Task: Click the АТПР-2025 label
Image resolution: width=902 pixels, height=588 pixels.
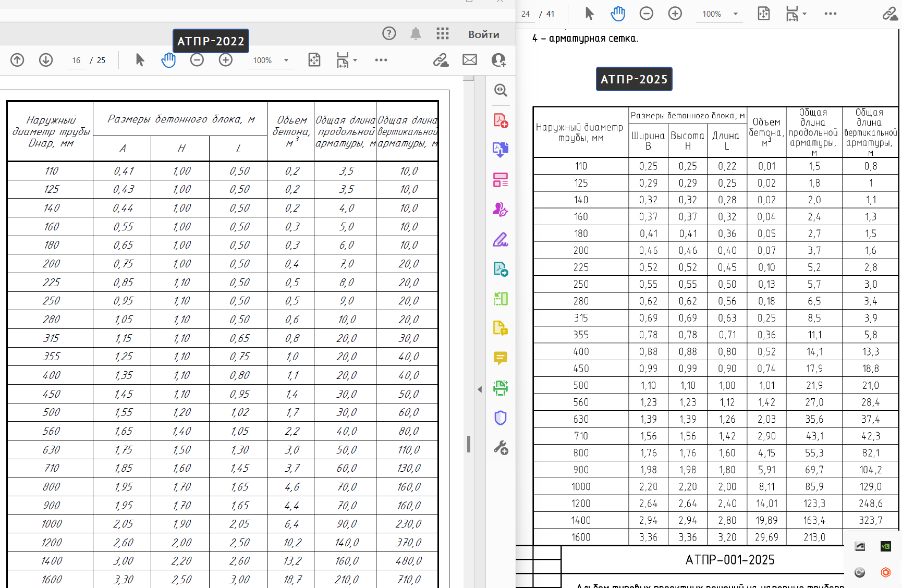Action: point(634,79)
